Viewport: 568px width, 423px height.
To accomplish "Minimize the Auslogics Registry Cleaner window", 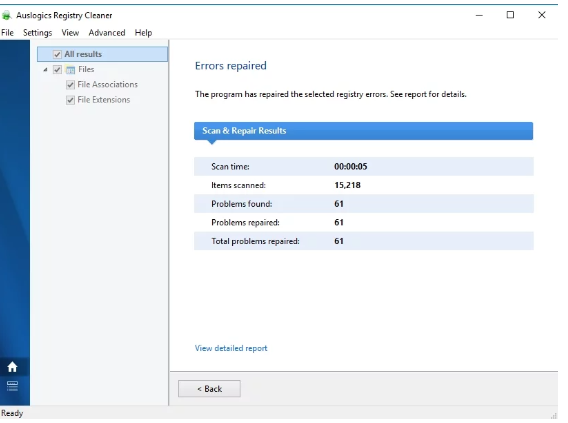I will [479, 15].
